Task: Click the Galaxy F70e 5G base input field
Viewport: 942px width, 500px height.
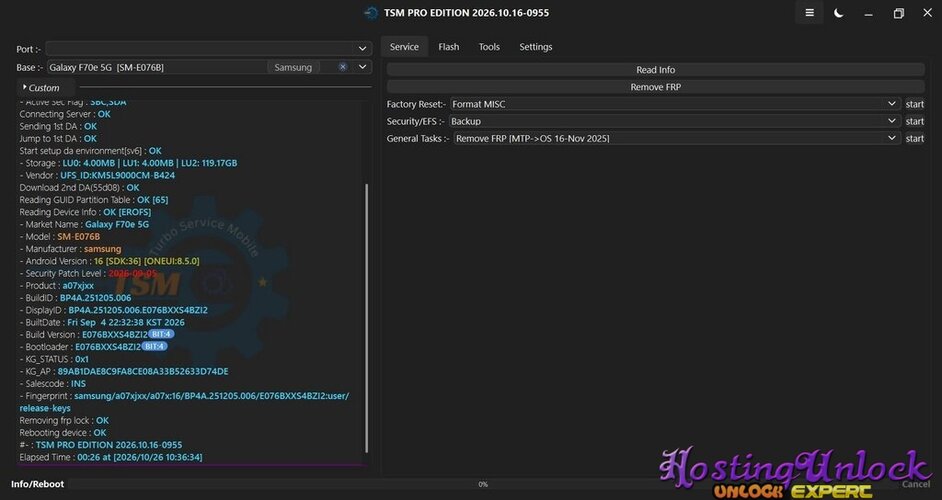Action: [x=156, y=67]
